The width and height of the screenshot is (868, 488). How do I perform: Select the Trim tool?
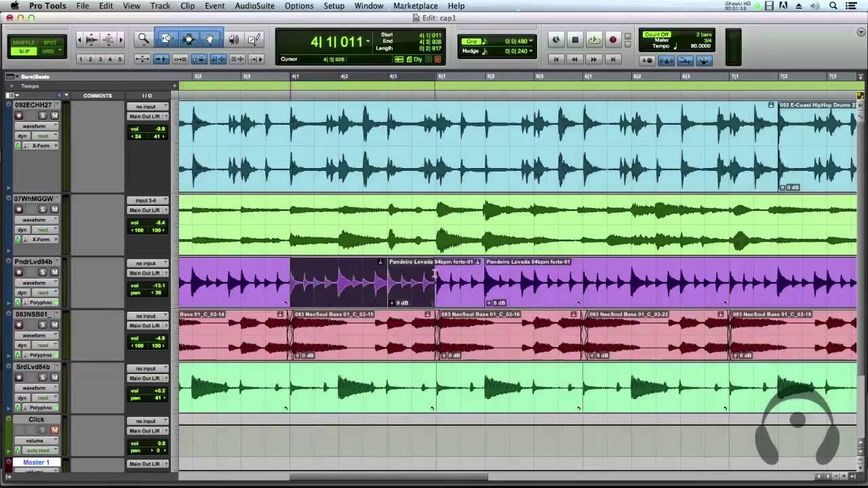166,39
